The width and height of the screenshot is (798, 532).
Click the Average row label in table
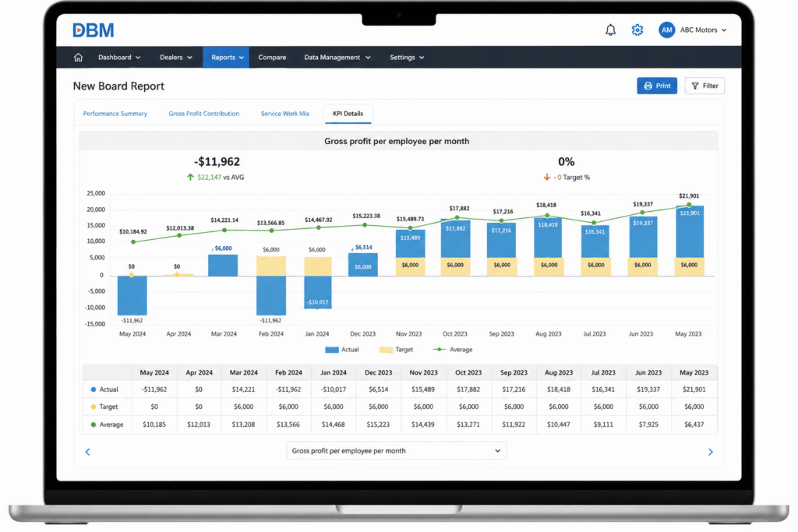107,425
